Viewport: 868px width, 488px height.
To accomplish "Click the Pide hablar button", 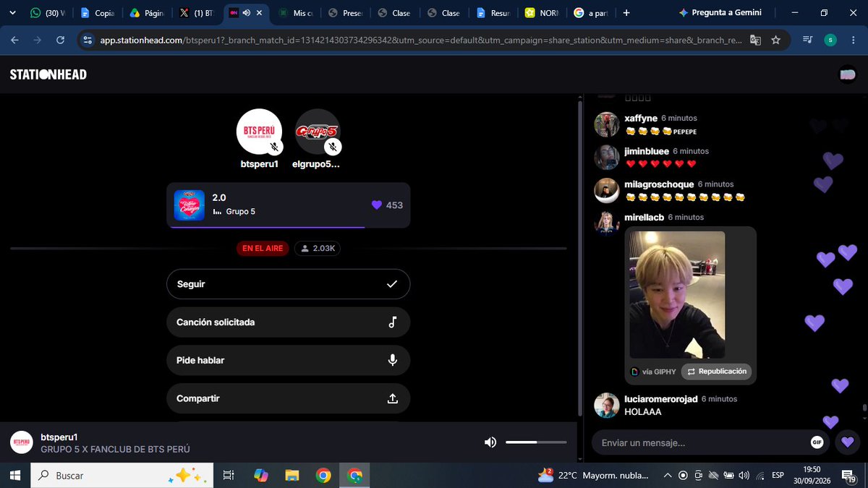I will pos(288,360).
